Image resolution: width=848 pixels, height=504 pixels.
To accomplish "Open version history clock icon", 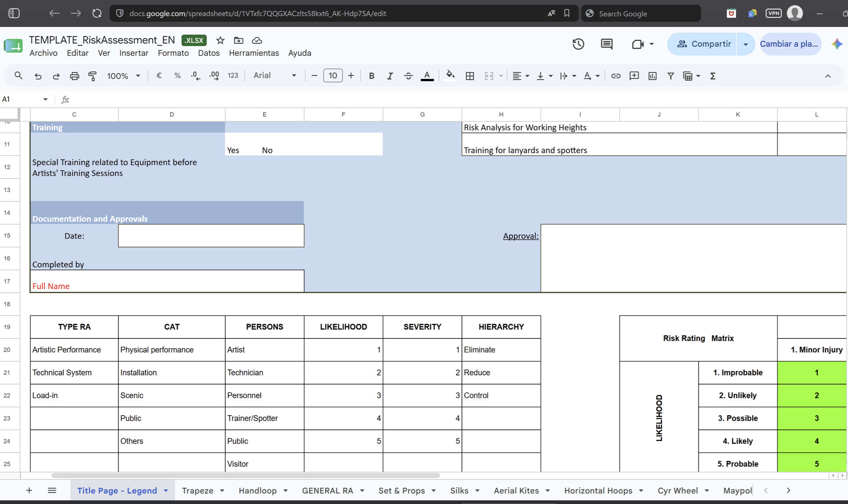I will tap(578, 44).
